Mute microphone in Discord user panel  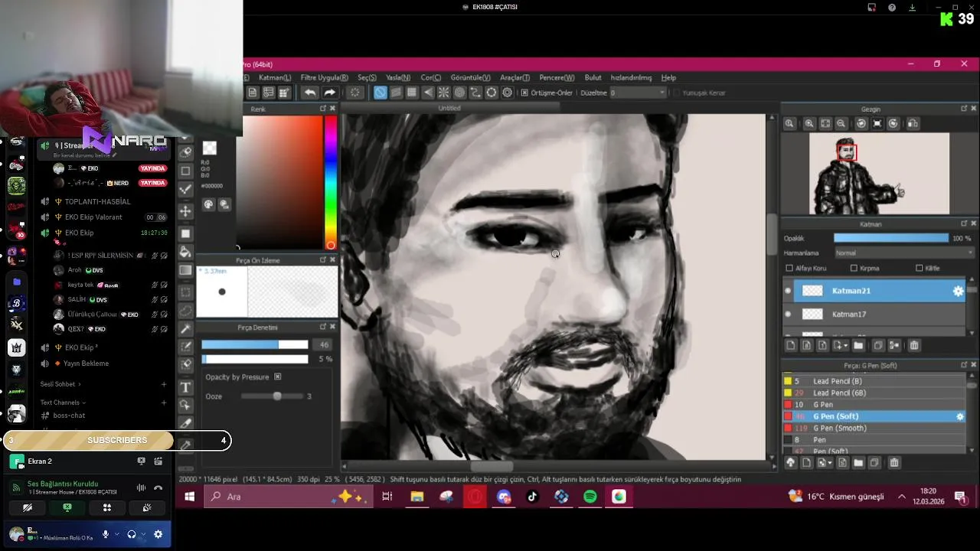pos(106,534)
